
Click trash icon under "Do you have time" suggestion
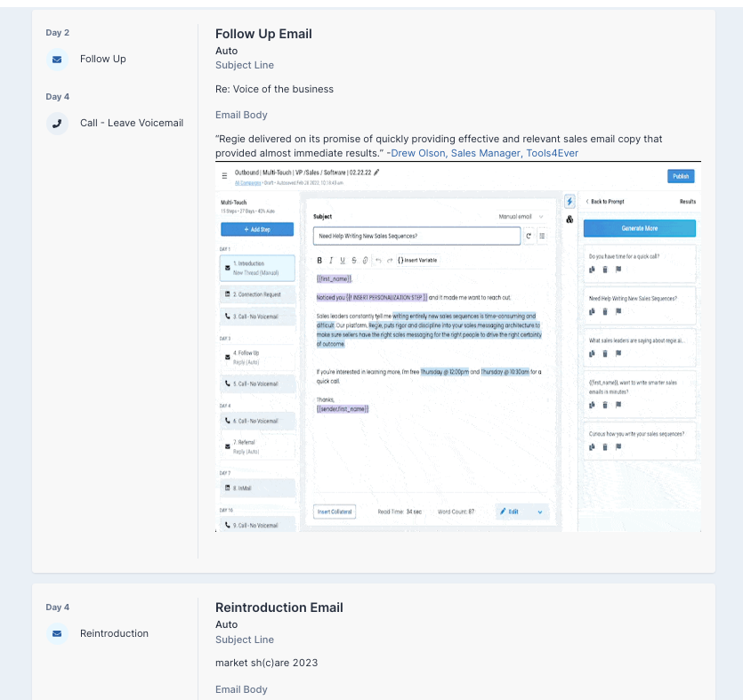click(x=605, y=270)
